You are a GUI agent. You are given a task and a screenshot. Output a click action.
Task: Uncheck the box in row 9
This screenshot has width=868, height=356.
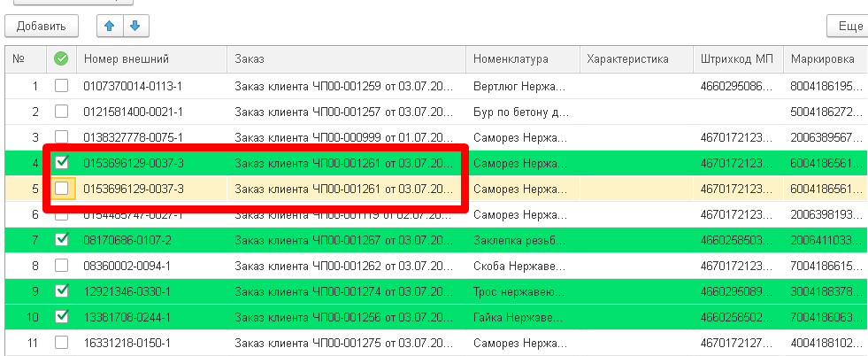pos(61,291)
